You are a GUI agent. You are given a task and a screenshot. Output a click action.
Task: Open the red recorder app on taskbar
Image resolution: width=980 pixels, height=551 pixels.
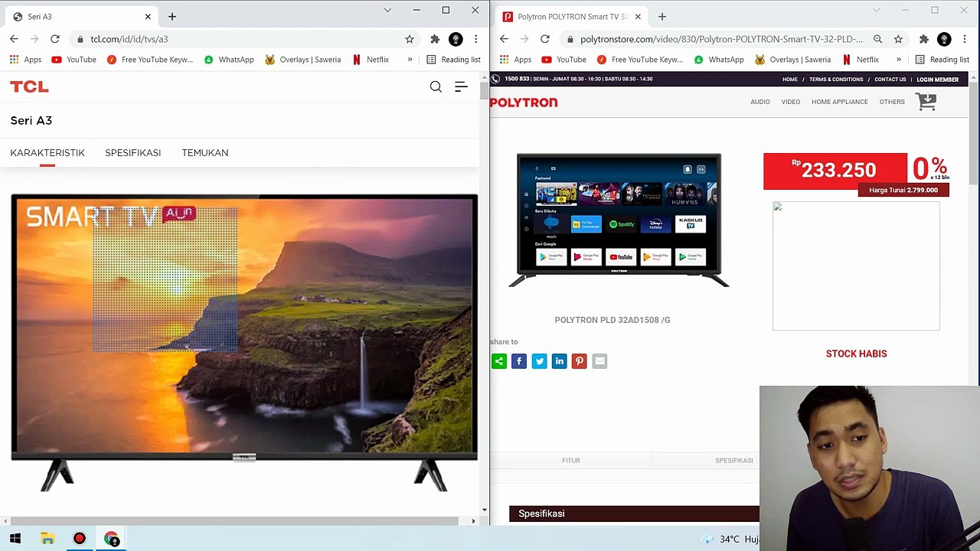80,539
